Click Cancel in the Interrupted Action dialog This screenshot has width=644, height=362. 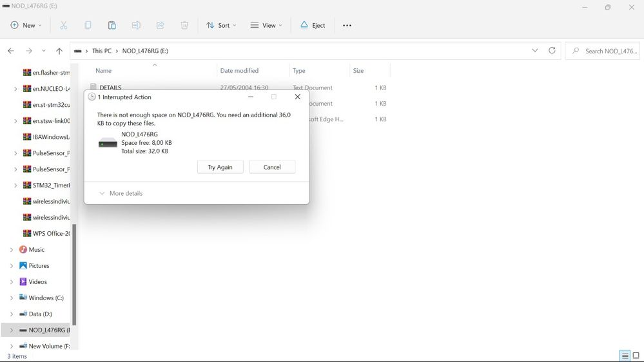coord(272,167)
